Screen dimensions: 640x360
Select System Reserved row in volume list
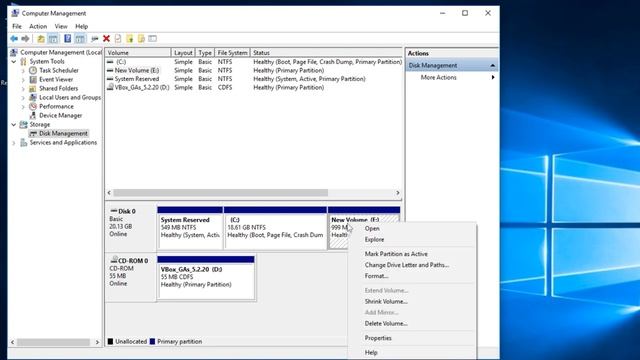click(x=136, y=79)
